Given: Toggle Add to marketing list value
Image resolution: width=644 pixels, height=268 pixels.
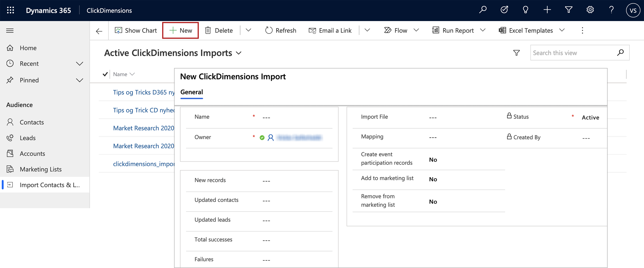Looking at the screenshot, I should point(433,179).
